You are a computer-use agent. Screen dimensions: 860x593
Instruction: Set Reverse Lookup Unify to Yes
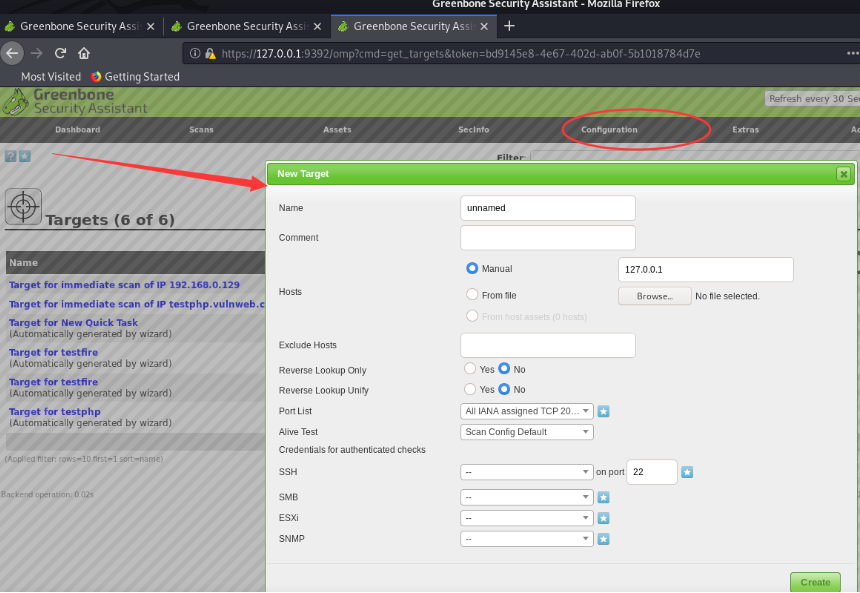click(x=469, y=389)
